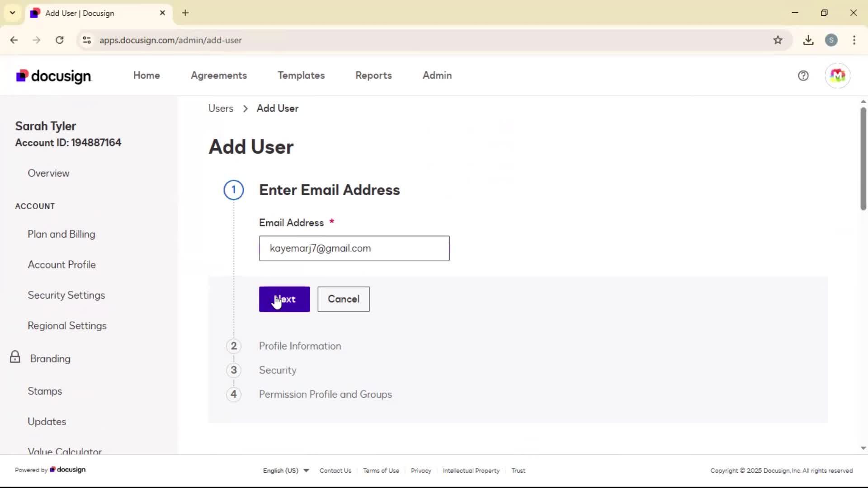868x488 pixels.
Task: Open the help question mark icon
Action: (803, 76)
